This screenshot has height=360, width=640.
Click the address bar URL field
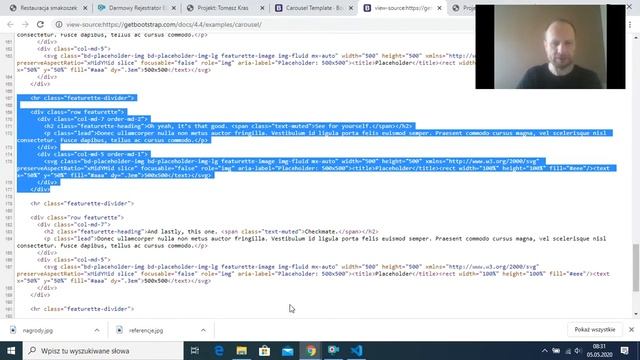coord(261,24)
